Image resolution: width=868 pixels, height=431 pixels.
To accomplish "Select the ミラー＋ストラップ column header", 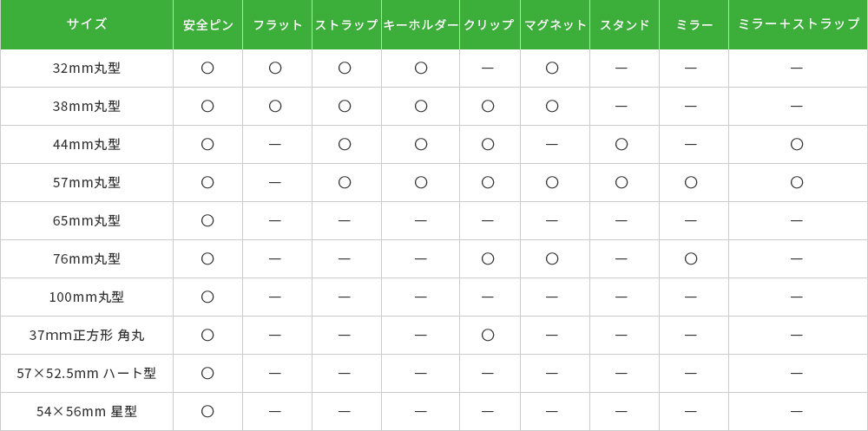I will point(799,24).
